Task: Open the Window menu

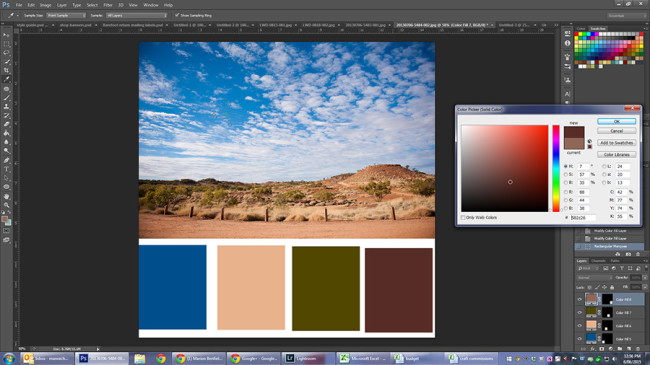Action: 150,5
